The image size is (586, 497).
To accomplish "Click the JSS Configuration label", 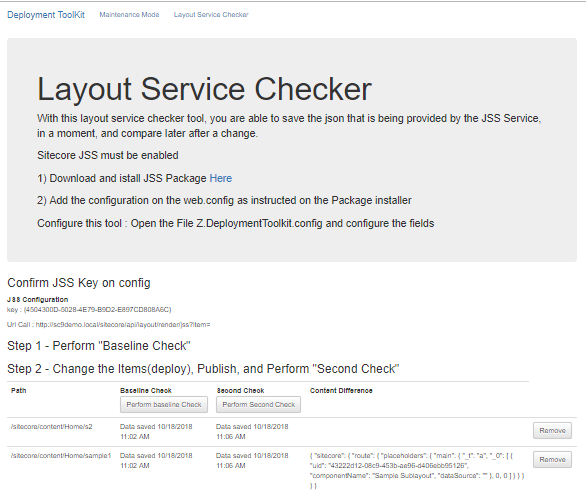I will [37, 299].
